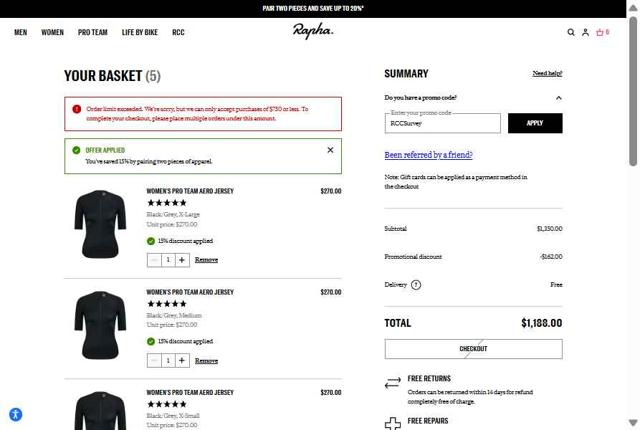Click the Rapha logo
Viewport: 640px width, 430px height.
click(x=313, y=32)
